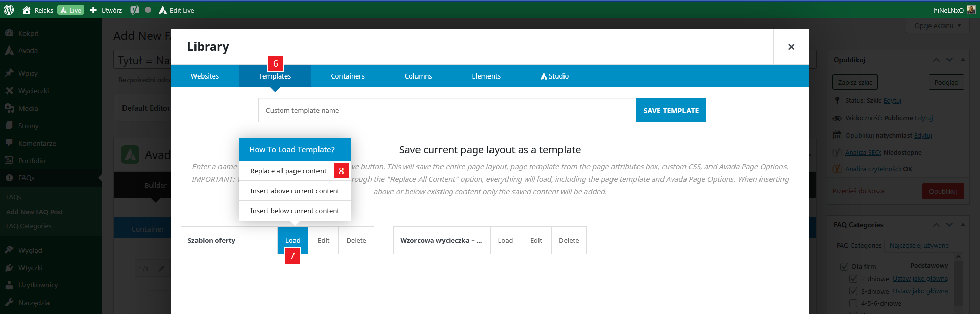Image resolution: width=980 pixels, height=314 pixels.
Task: Click the calendar icon beside Opublikuj natychmiast
Action: coord(837,135)
